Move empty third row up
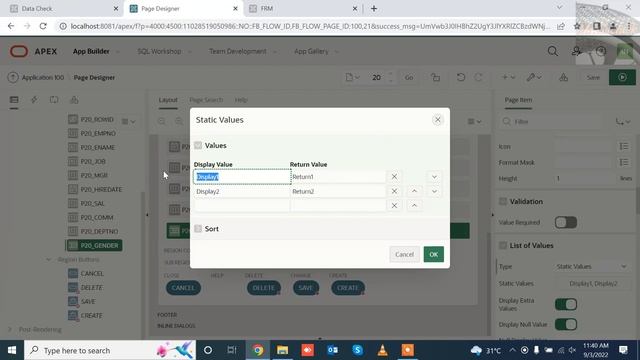This screenshot has width=640, height=360. tap(414, 205)
